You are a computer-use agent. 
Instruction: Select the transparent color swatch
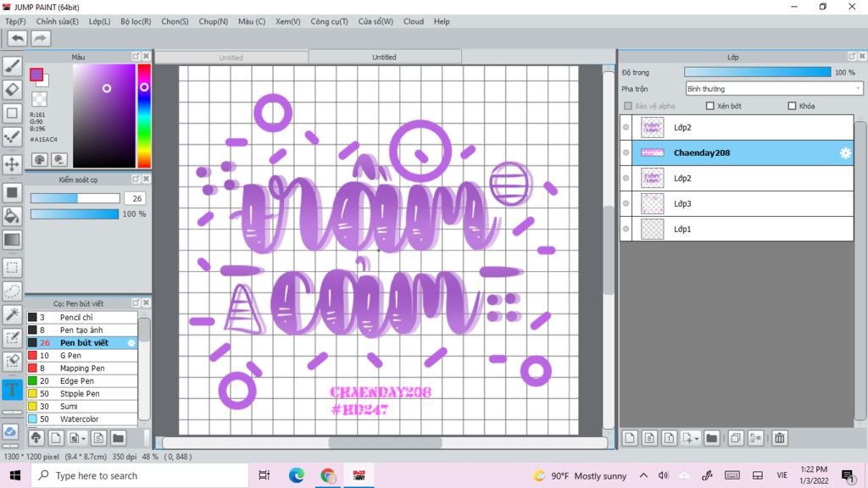[39, 99]
